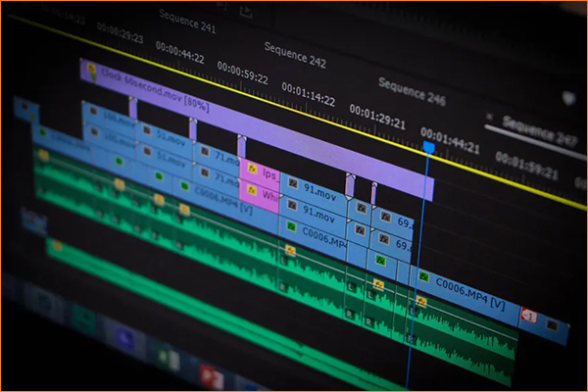Switch to the Sequence 247 tab

[x=539, y=131]
